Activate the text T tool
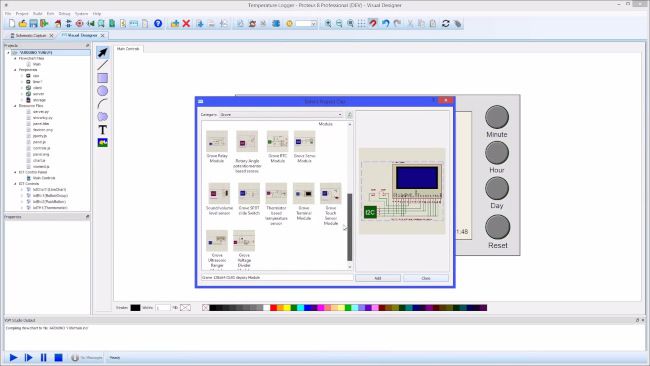The image size is (650, 366). point(102,130)
